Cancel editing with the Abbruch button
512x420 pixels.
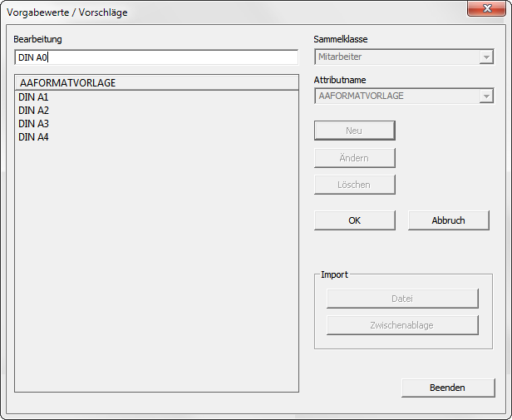click(448, 220)
